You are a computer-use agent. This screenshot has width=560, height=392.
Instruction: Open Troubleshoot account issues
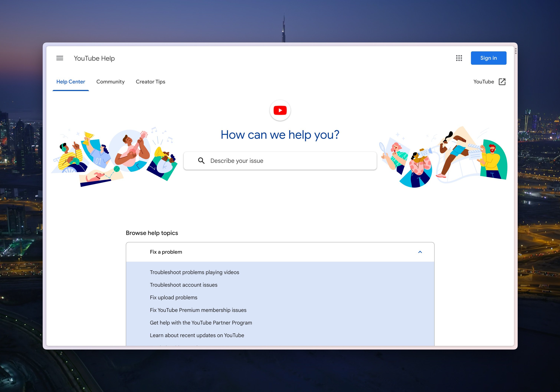(183, 285)
